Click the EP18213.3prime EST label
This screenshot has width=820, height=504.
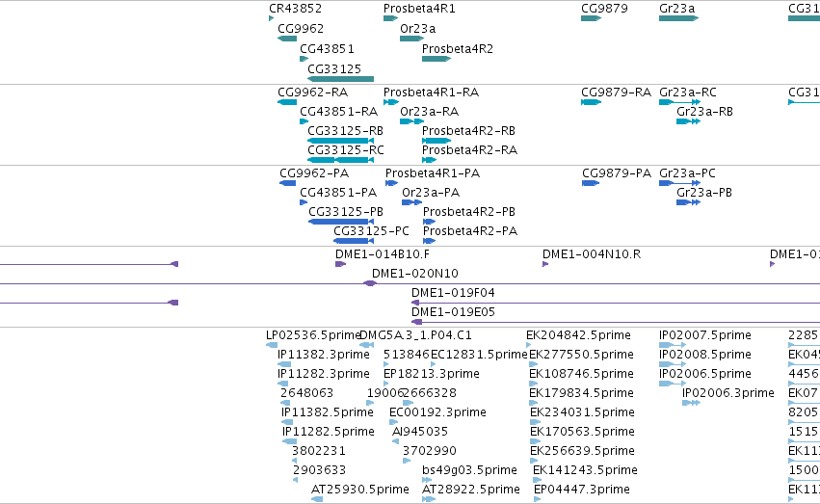point(432,374)
